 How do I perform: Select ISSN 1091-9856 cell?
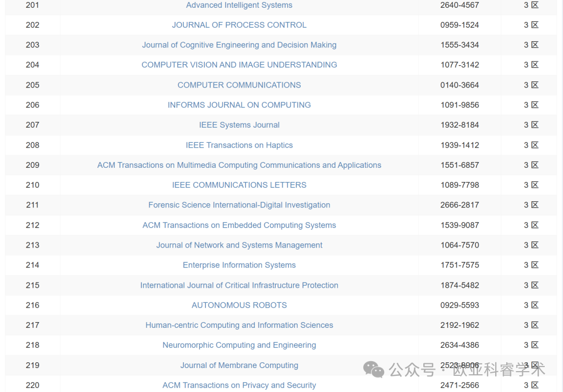click(460, 105)
